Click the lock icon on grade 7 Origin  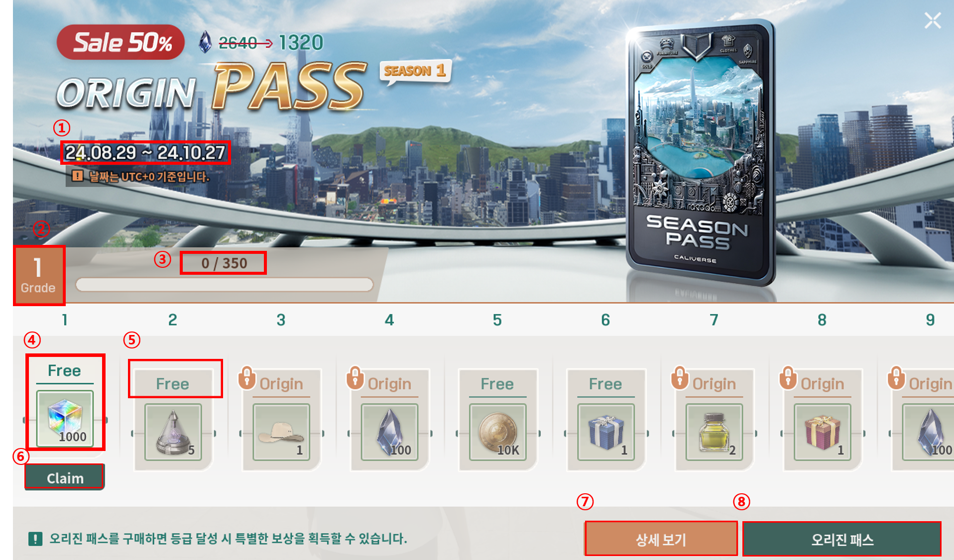click(x=680, y=378)
